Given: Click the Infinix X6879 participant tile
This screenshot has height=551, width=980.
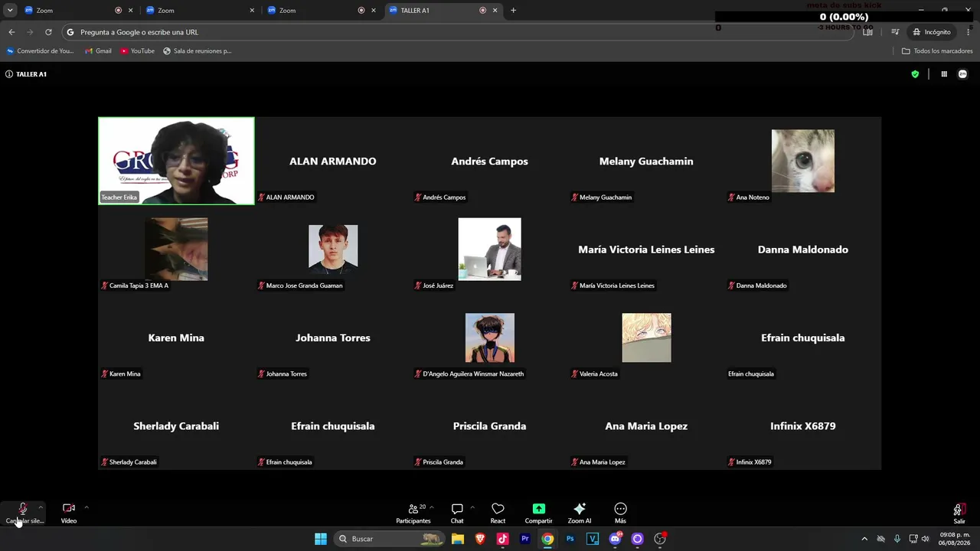Looking at the screenshot, I should pyautogui.click(x=802, y=425).
